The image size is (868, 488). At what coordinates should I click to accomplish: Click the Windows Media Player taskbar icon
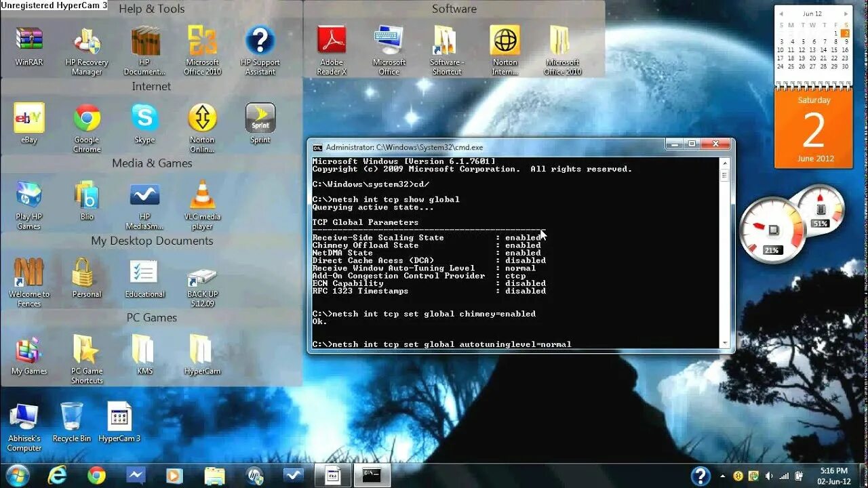coord(174,475)
